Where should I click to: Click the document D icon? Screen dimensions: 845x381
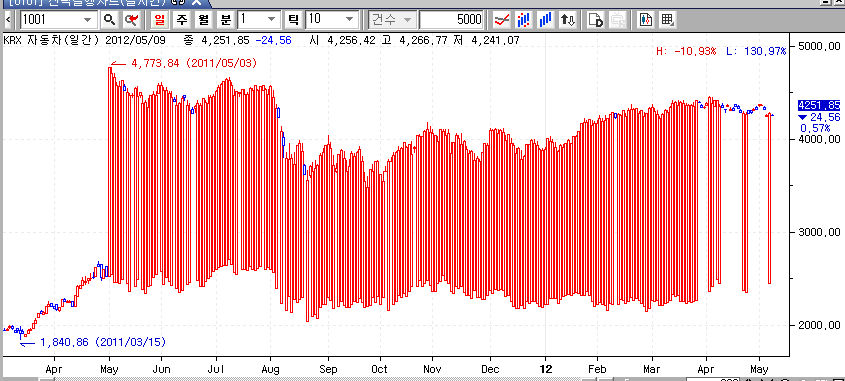point(595,20)
